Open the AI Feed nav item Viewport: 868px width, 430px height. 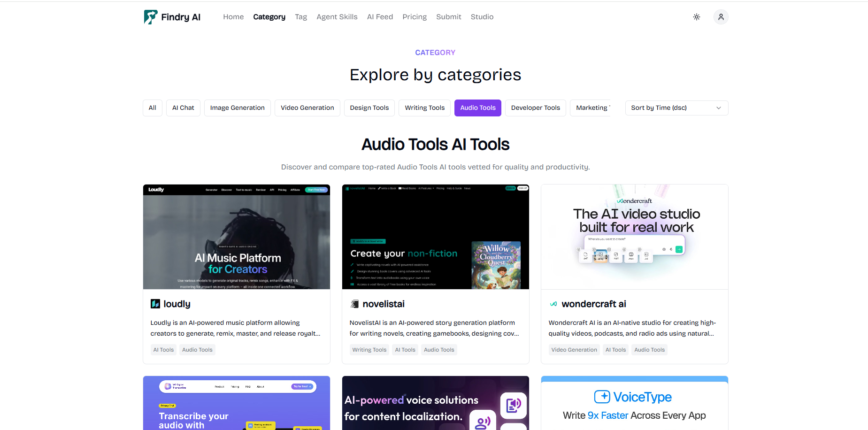click(380, 17)
